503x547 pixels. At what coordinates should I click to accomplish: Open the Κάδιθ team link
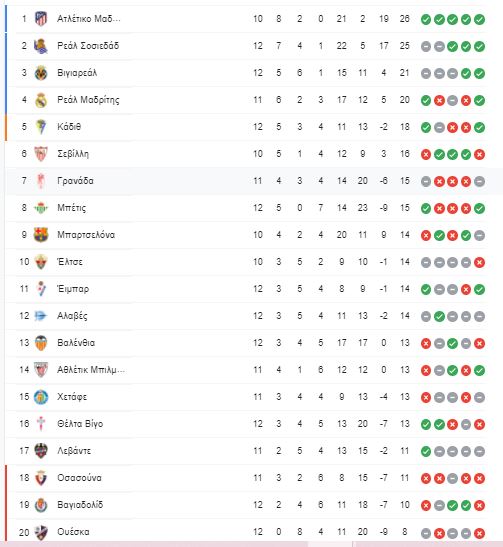pos(69,127)
